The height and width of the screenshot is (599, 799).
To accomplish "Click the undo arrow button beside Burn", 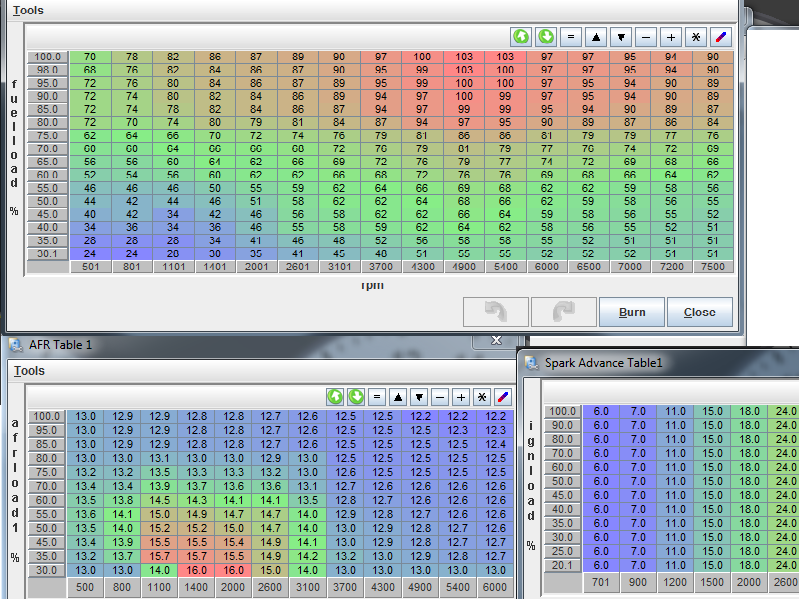I will tap(494, 312).
